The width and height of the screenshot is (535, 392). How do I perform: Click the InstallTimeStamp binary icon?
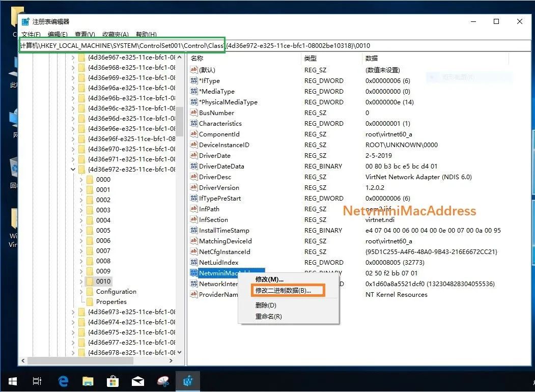pyautogui.click(x=194, y=230)
